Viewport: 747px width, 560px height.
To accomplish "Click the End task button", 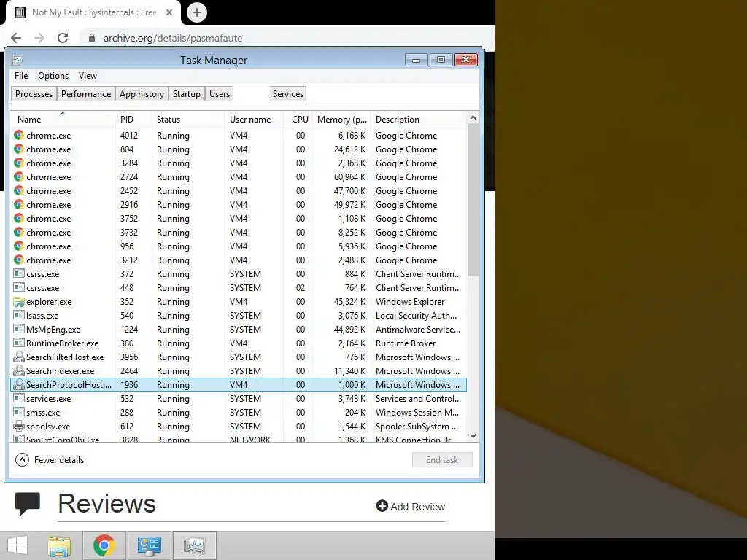I will click(442, 459).
